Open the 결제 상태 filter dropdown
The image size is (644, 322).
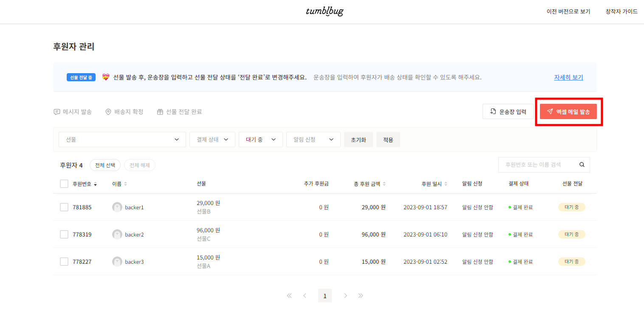212,140
